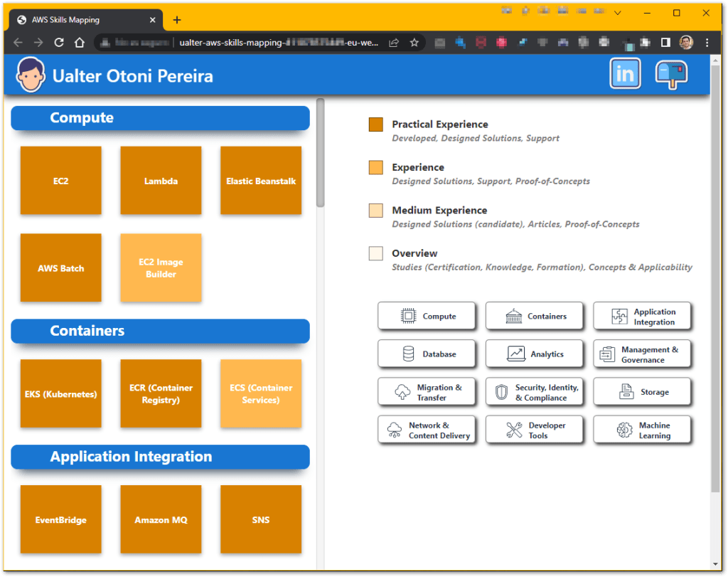728x577 pixels.
Task: Jump to Compute category button
Action: [427, 316]
